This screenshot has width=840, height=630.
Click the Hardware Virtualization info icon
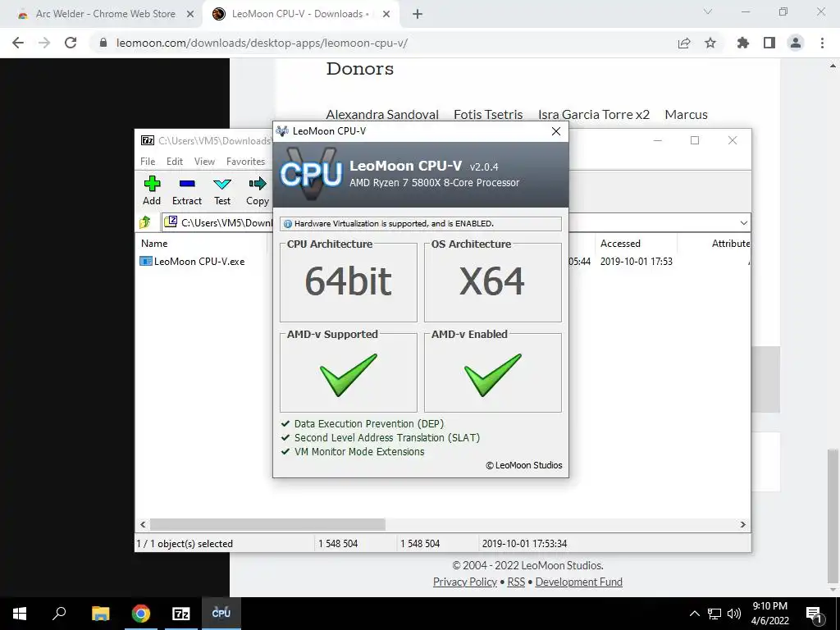tap(288, 224)
